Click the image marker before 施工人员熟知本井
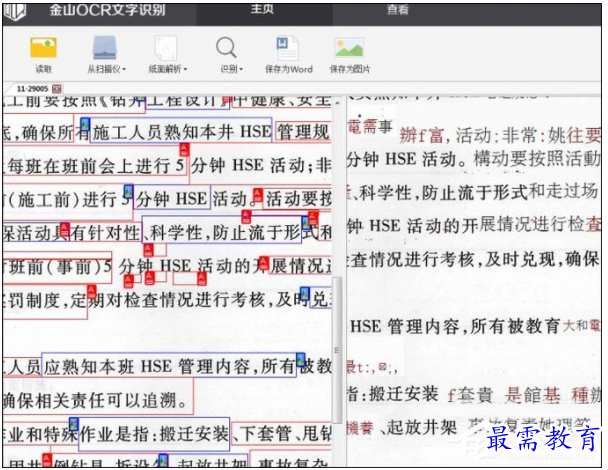The height and width of the screenshot is (470, 608). [x=85, y=124]
